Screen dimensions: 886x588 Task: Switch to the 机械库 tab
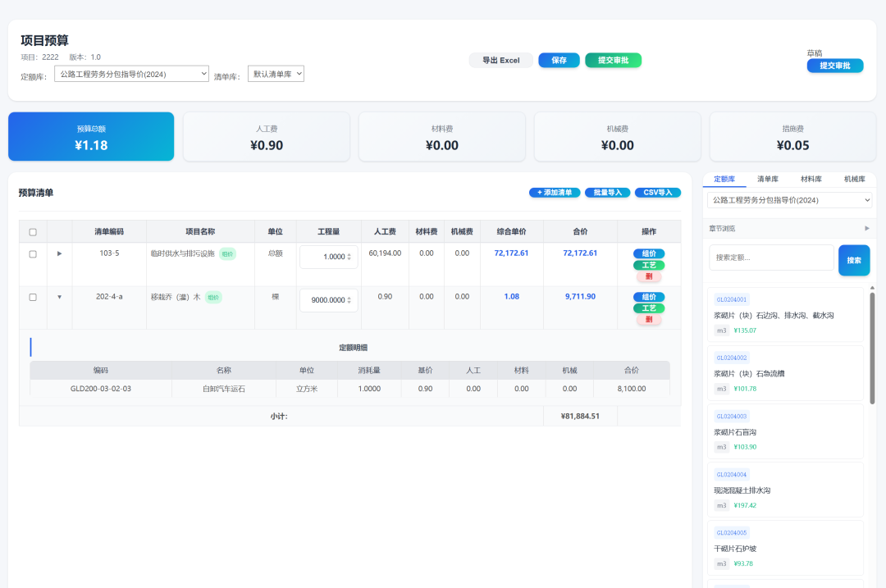pyautogui.click(x=854, y=179)
